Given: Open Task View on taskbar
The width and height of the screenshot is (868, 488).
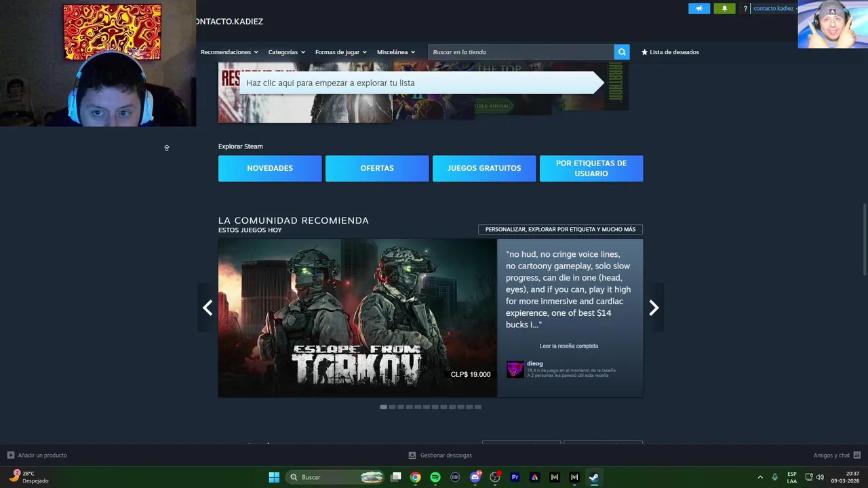Looking at the screenshot, I should point(396,477).
